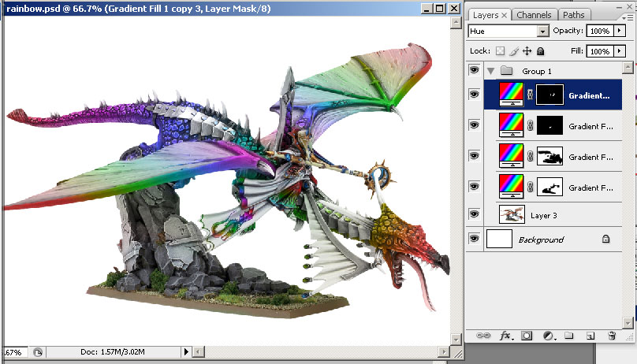Screen dimensions: 637x364
Task: Create a new group using the folder icon
Action: point(568,335)
